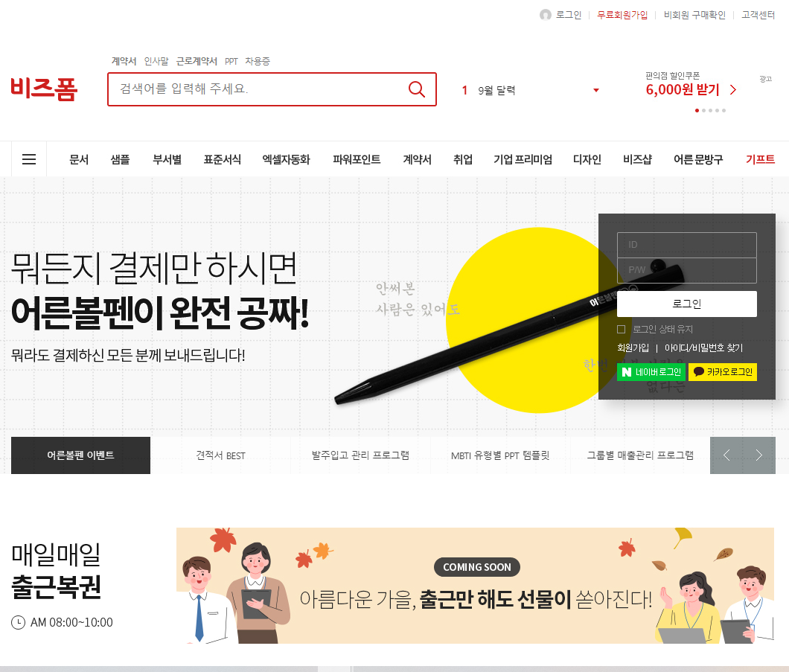789x672 pixels.
Task: Click the previous arrow on the banner carousel
Action: point(726,455)
